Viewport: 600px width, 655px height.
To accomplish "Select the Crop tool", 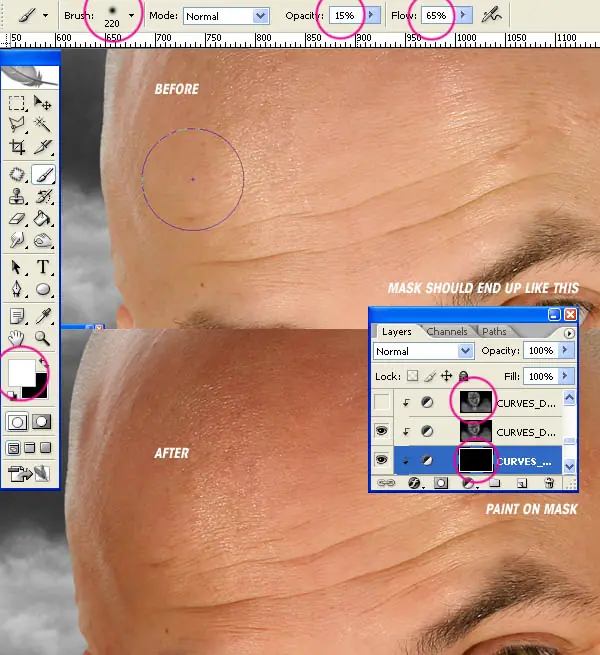I will click(17, 147).
